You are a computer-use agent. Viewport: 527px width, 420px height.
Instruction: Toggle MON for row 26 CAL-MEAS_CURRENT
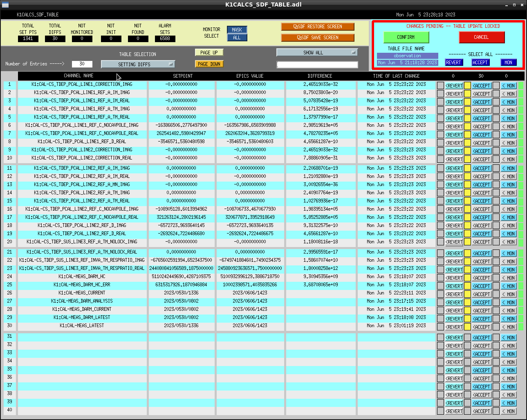click(x=509, y=294)
